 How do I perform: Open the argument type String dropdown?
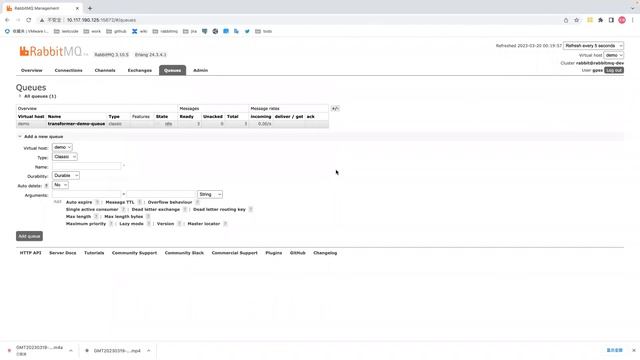(x=210, y=195)
